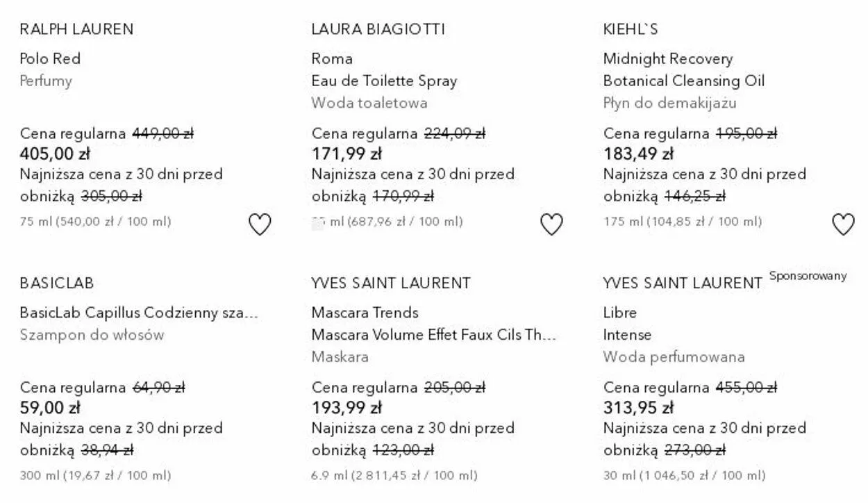868x503 pixels.
Task: Open the Mascara Trends product name
Action: [x=365, y=313]
